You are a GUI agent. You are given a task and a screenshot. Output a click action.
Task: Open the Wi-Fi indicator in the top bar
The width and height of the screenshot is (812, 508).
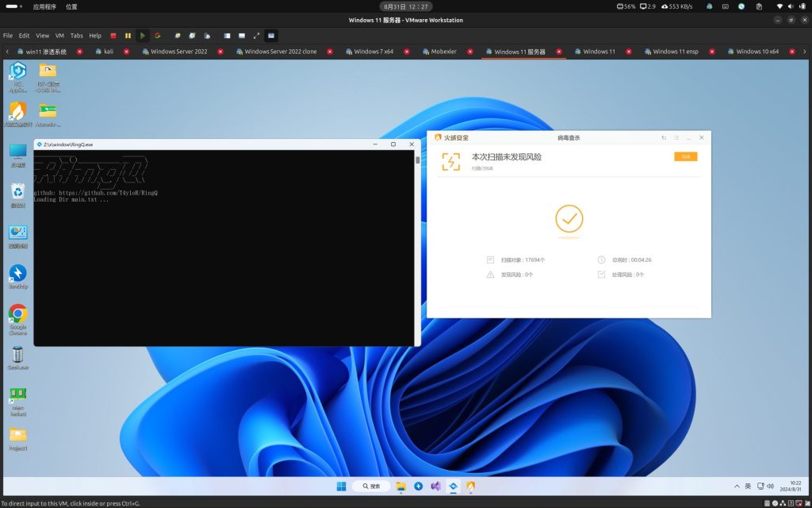[780, 6]
